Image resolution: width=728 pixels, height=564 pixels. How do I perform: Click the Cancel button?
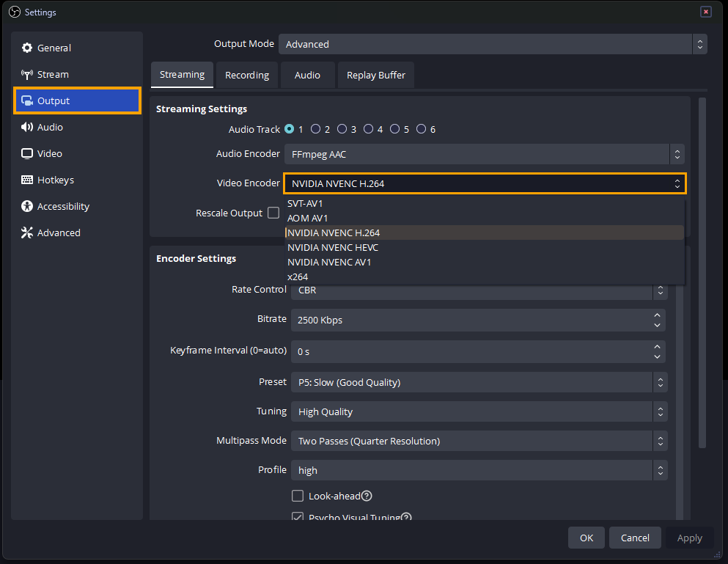pos(635,538)
